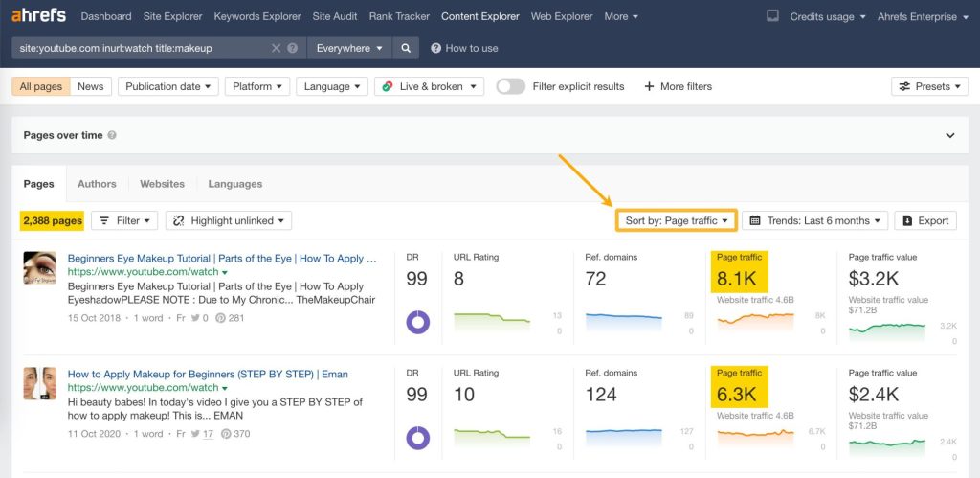Viewport: 980px width, 478px height.
Task: Click the Ref. domains 72 trend chart
Action: coord(623,322)
